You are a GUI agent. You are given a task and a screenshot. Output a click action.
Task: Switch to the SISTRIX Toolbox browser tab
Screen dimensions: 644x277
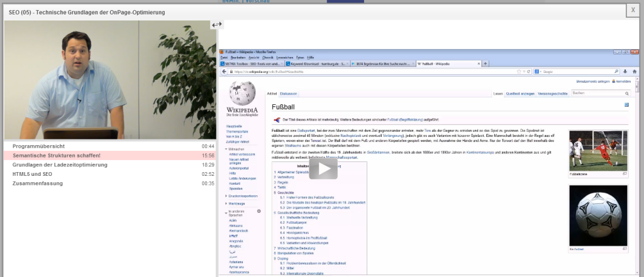(252, 64)
